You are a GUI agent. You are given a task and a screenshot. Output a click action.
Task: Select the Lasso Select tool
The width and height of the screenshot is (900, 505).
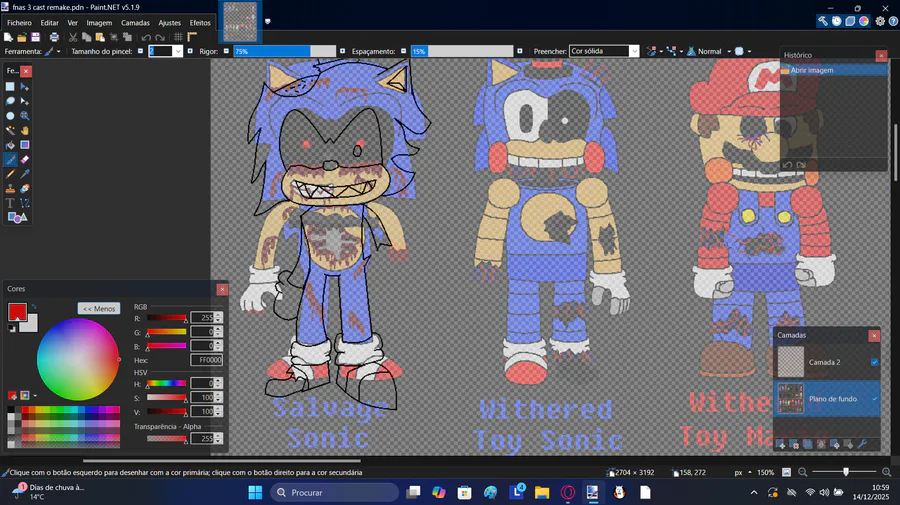coord(10,101)
